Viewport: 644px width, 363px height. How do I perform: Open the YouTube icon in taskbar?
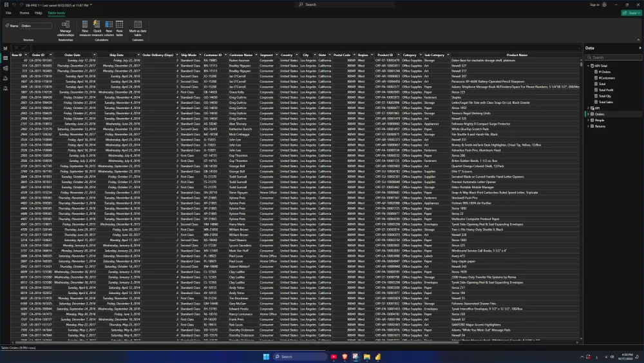(x=334, y=357)
